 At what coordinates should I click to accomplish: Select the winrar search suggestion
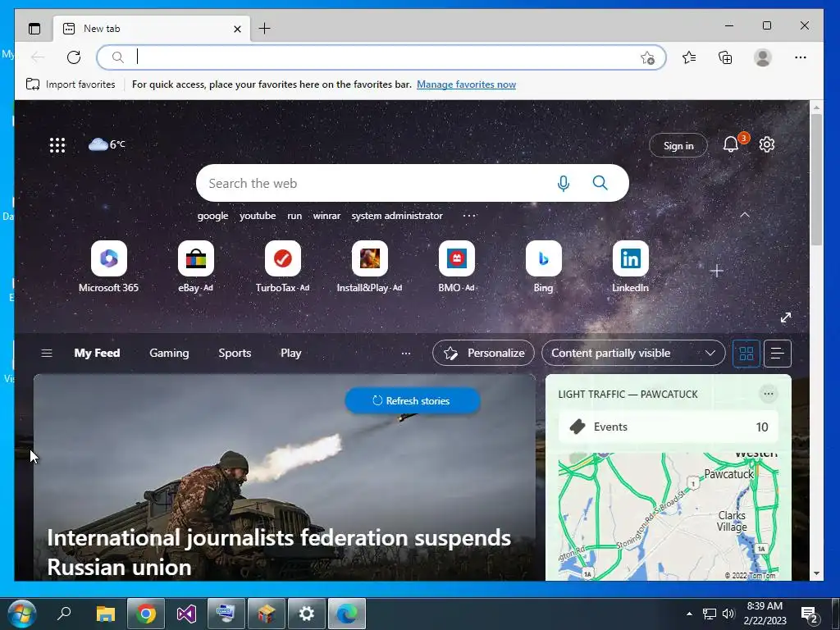click(x=326, y=216)
